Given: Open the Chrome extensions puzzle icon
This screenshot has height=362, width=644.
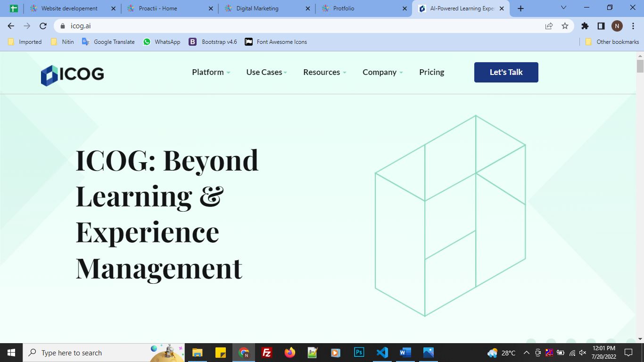Looking at the screenshot, I should pyautogui.click(x=585, y=26).
